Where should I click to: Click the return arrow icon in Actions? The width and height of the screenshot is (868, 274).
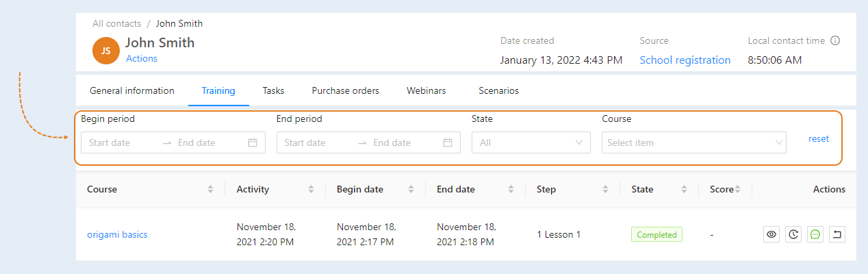click(837, 234)
